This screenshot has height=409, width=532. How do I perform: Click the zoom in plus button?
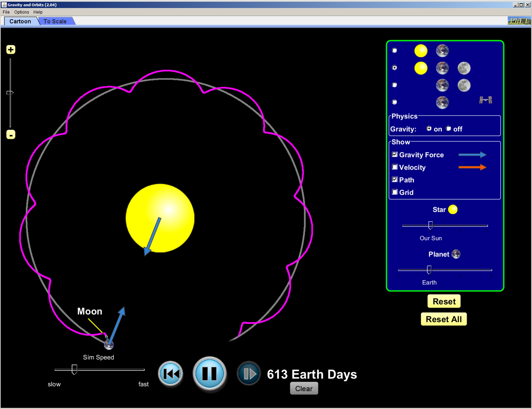(x=11, y=50)
